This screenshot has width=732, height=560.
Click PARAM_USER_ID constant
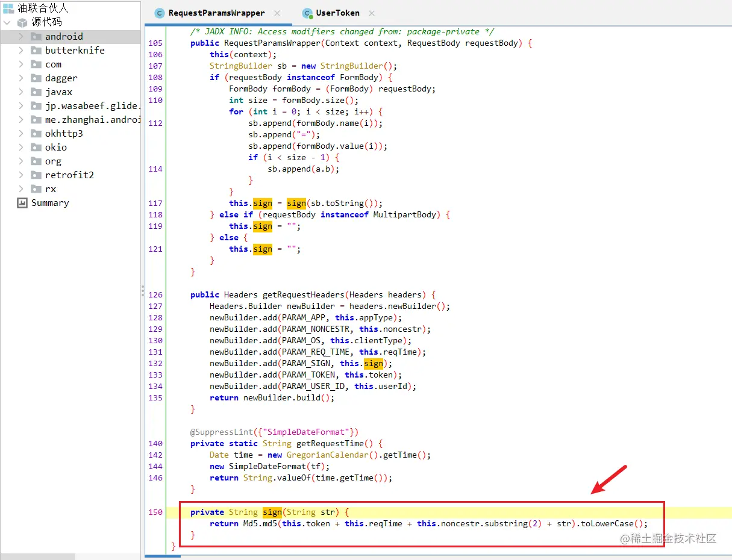pyautogui.click(x=313, y=387)
